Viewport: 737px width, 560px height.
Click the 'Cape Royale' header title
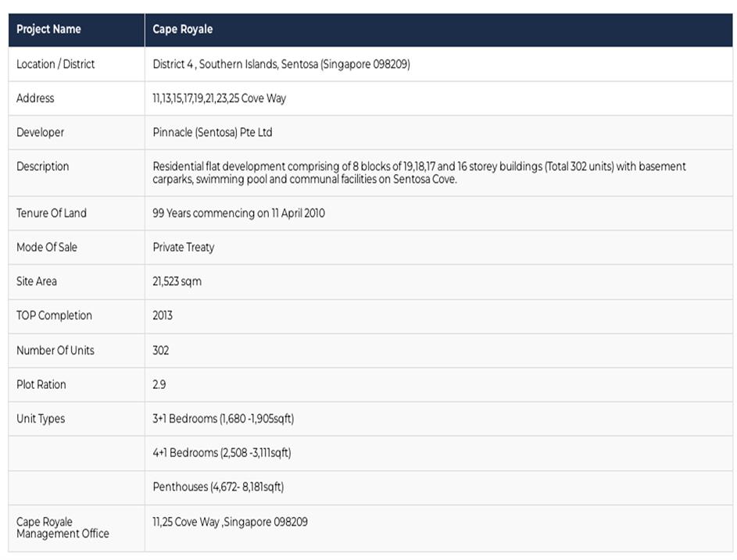tap(183, 30)
